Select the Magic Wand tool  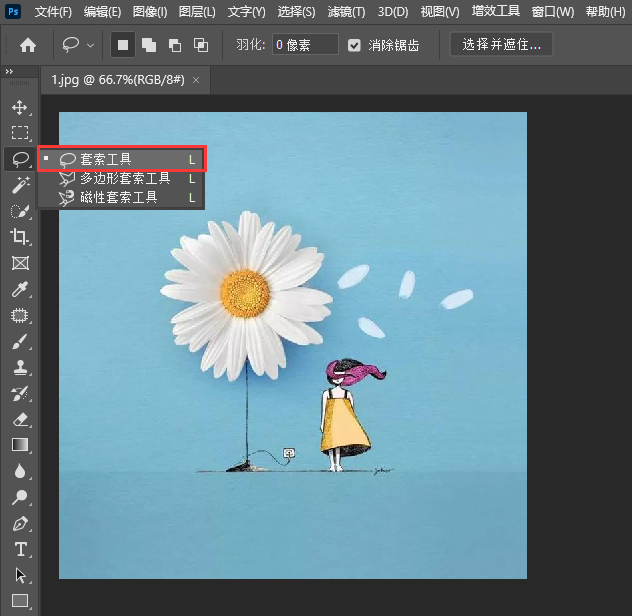point(19,185)
